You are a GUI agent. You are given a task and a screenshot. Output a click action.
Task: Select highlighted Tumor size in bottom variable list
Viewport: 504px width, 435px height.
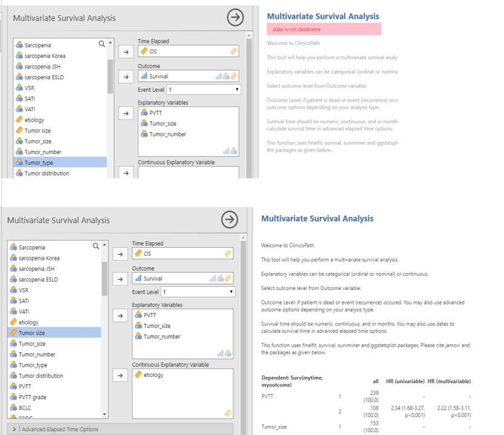(54, 333)
